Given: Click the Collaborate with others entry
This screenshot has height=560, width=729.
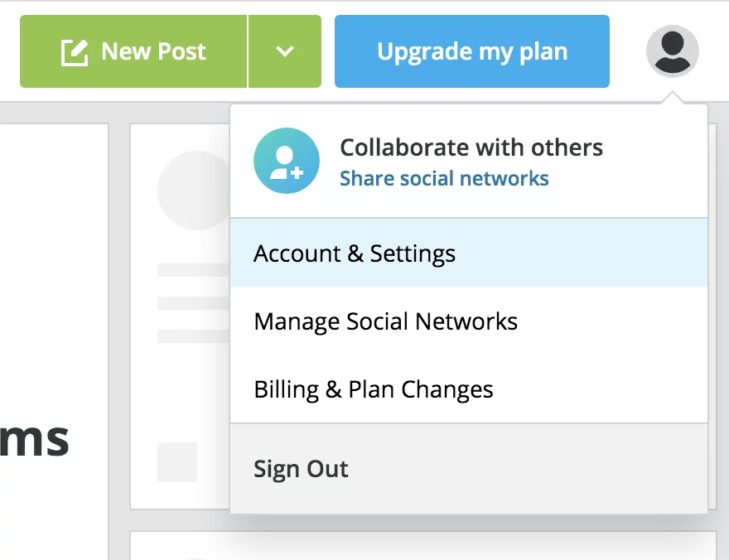Looking at the screenshot, I should pos(471,147).
